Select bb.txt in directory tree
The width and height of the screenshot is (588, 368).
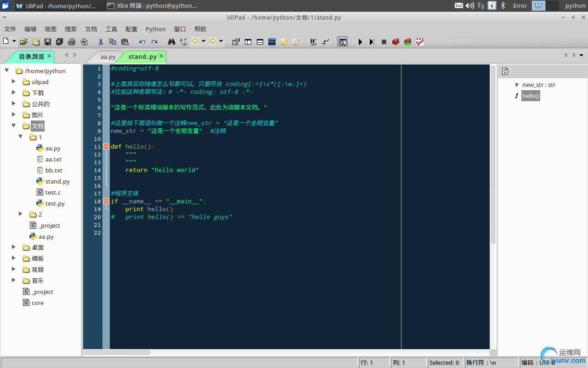[54, 170]
